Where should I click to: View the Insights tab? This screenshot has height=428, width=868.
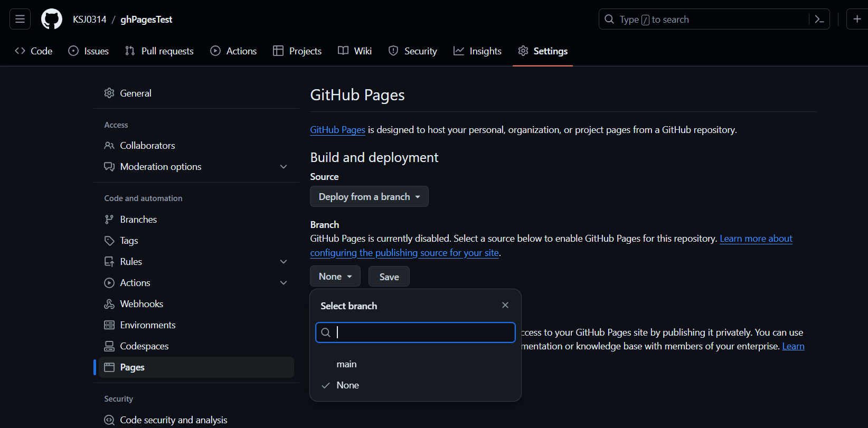[478, 51]
